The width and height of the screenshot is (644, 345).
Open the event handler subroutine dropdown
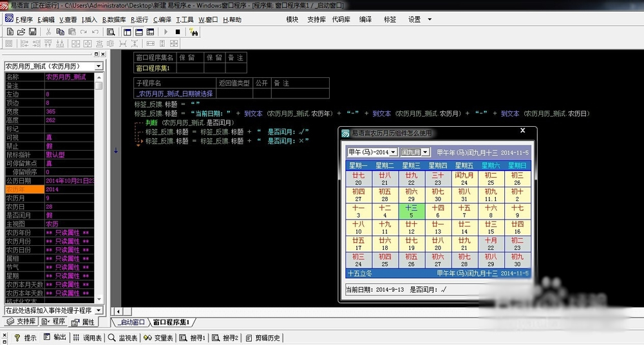[99, 310]
